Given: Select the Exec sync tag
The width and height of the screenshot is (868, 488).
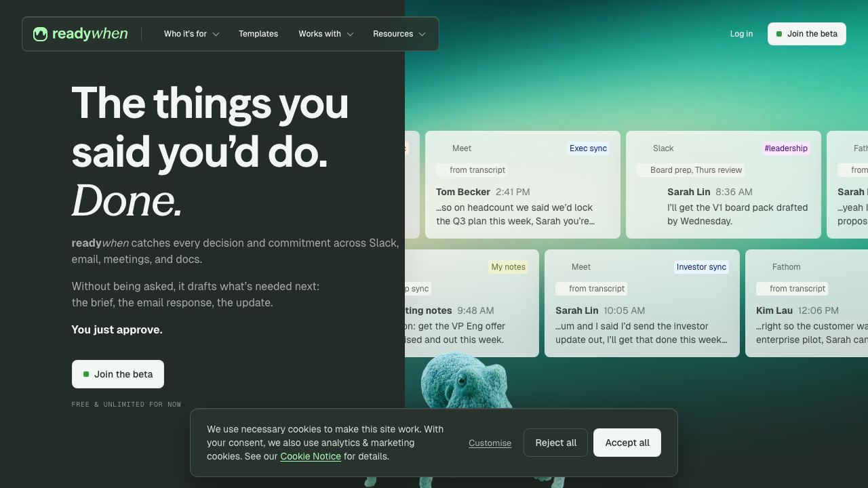Looking at the screenshot, I should [x=588, y=148].
